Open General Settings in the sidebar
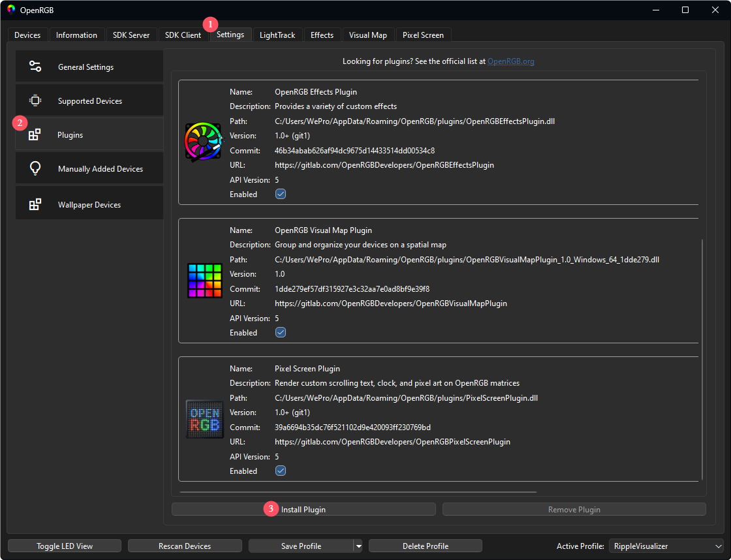Screen dimensions: 731x560 89,67
